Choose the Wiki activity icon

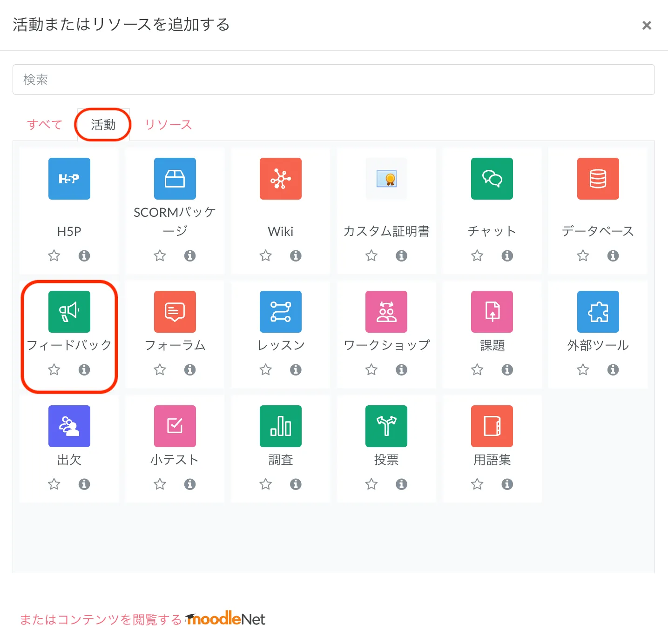(280, 179)
